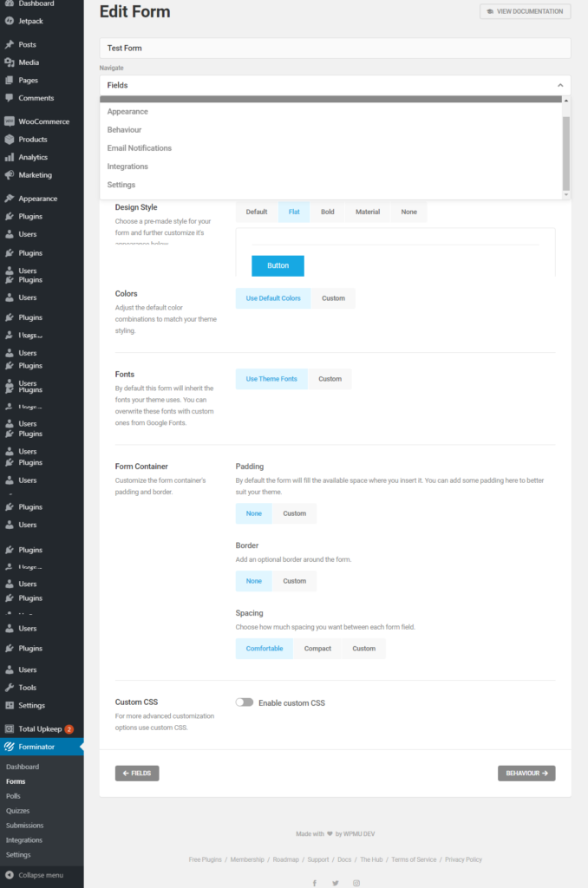Image resolution: width=588 pixels, height=888 pixels.
Task: Select None design style
Action: (x=409, y=212)
